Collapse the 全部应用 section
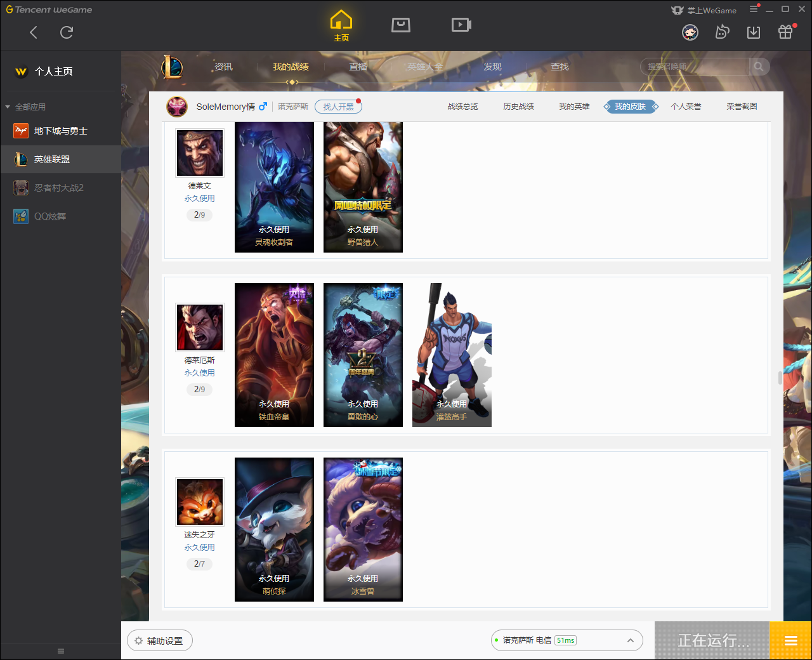 (8, 107)
